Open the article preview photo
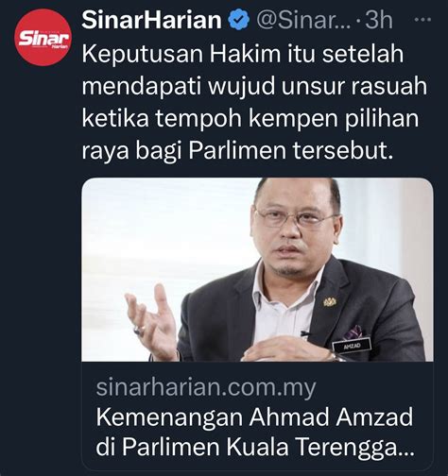This screenshot has height=476, width=448. click(x=257, y=269)
